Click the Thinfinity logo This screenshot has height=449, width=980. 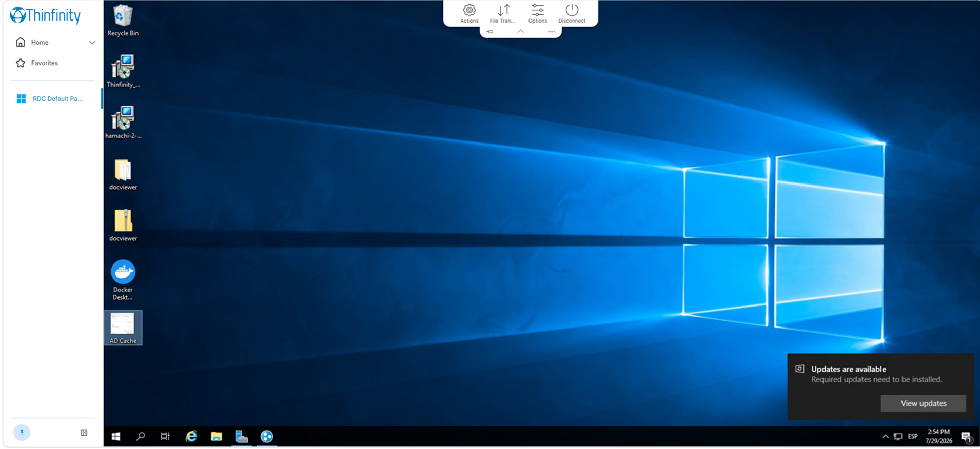(45, 15)
